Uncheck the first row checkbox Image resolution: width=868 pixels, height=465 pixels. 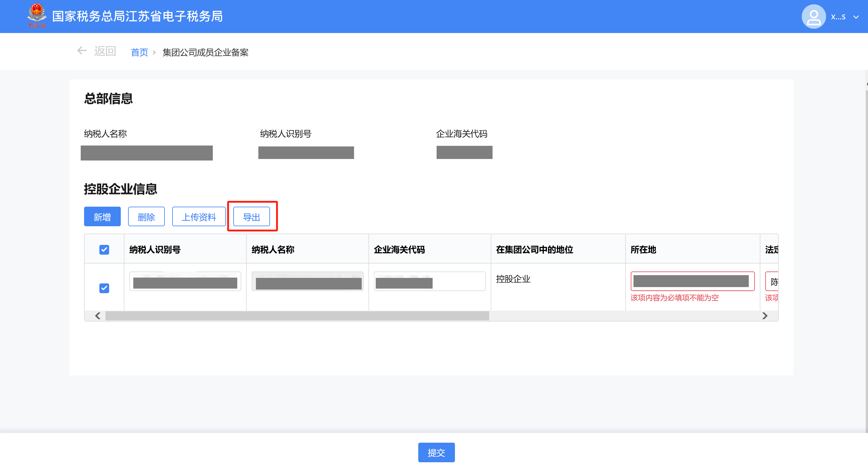point(104,288)
